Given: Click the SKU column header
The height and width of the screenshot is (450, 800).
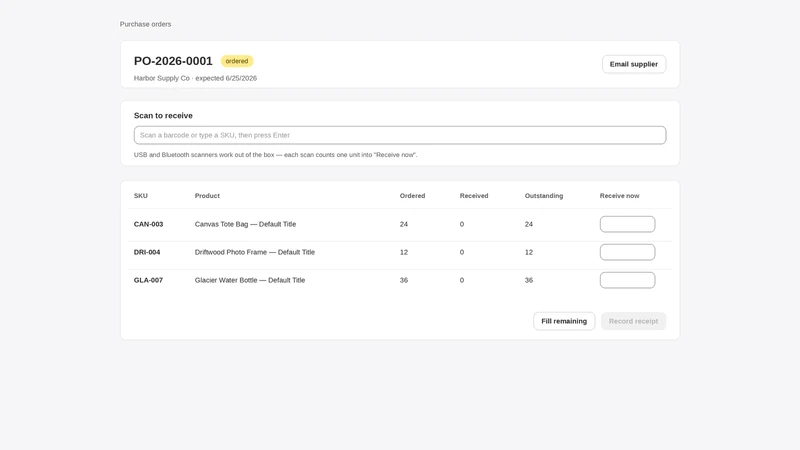Looking at the screenshot, I should click(x=141, y=195).
